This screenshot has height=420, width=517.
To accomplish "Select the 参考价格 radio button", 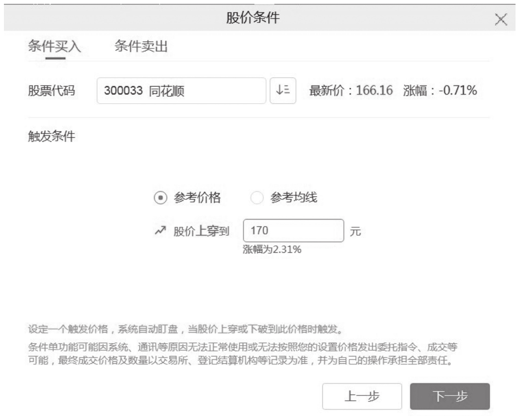I will (x=160, y=198).
